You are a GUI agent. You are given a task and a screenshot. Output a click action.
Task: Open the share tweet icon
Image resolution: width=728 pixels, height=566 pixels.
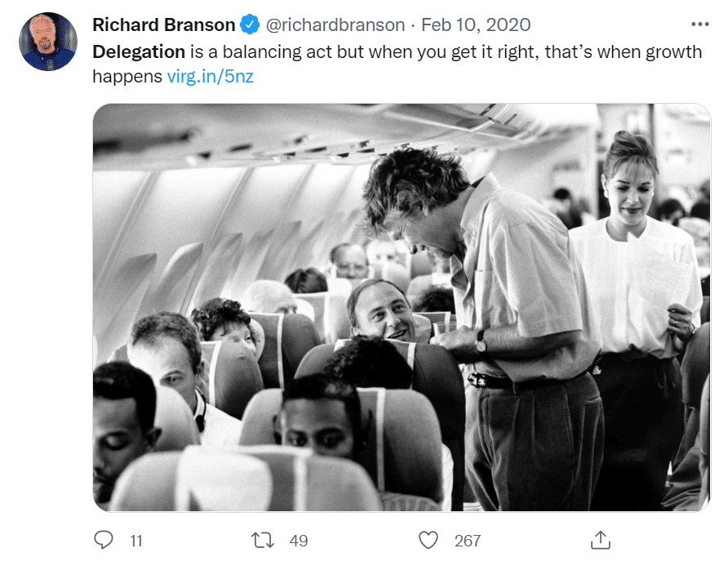[600, 540]
